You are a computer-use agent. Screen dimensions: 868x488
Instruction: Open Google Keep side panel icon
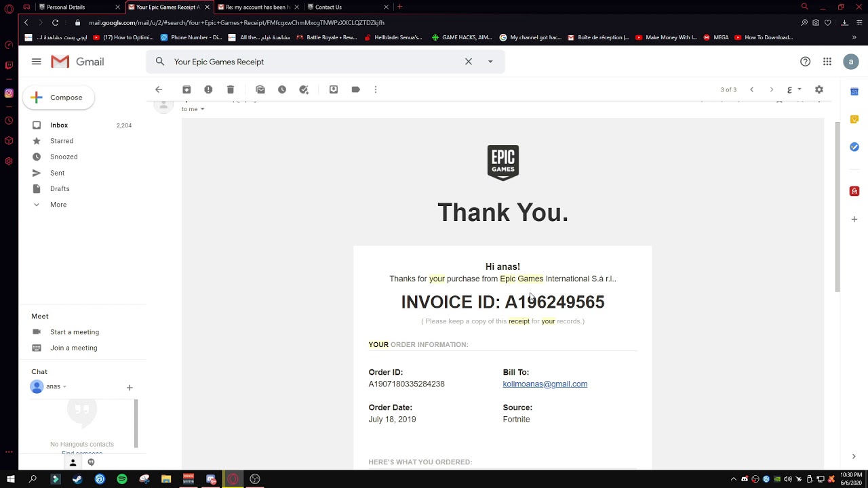[854, 119]
